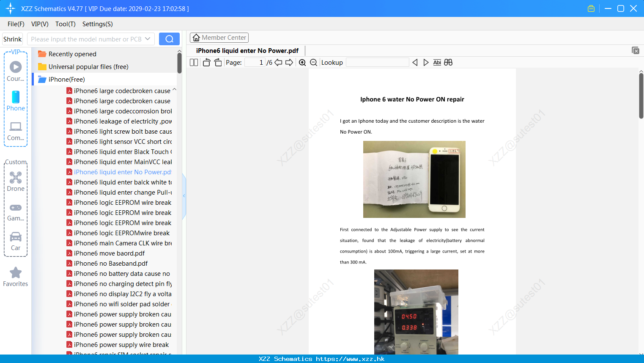Click the file tree vertical scrollbar
Image resolution: width=644 pixels, height=363 pixels.
coord(179,63)
